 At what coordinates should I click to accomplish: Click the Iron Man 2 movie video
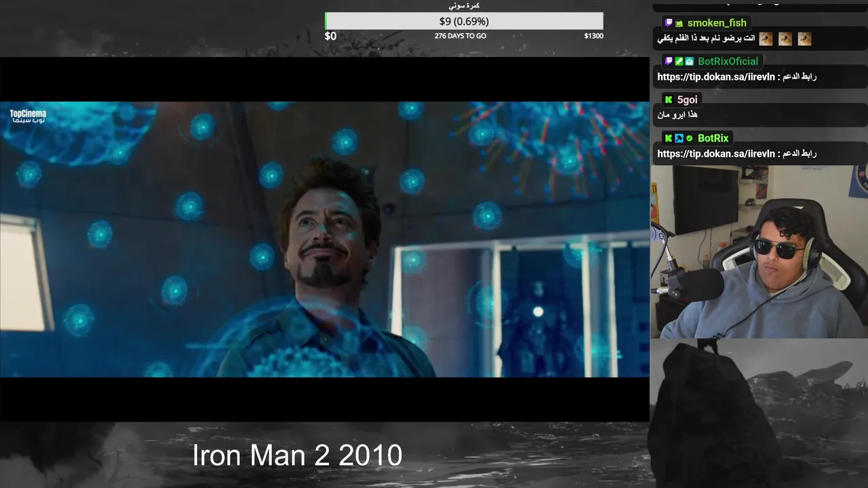coord(325,239)
